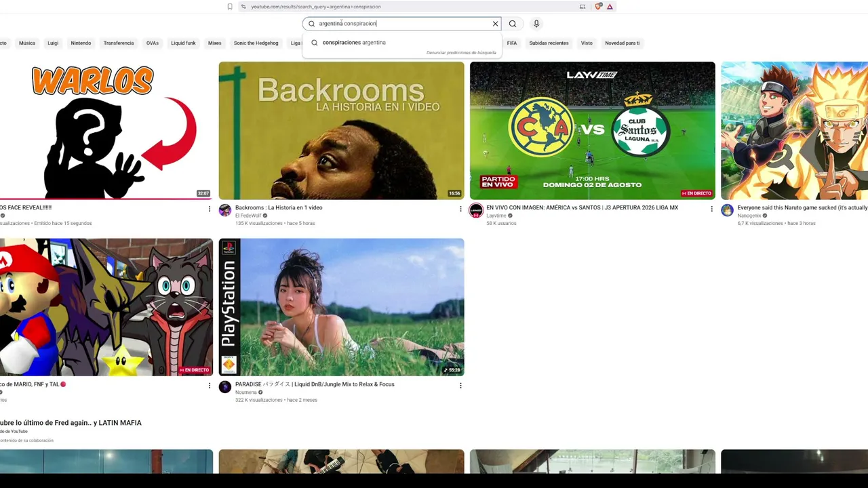Open options menu for MARIO, FNF y TAL video
This screenshot has height=488, width=868.
[210, 386]
